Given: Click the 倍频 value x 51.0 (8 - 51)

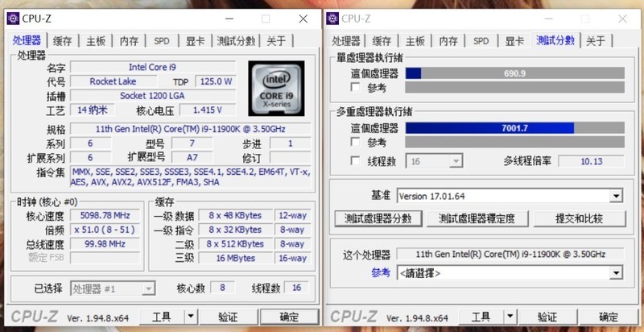Looking at the screenshot, I should [105, 230].
